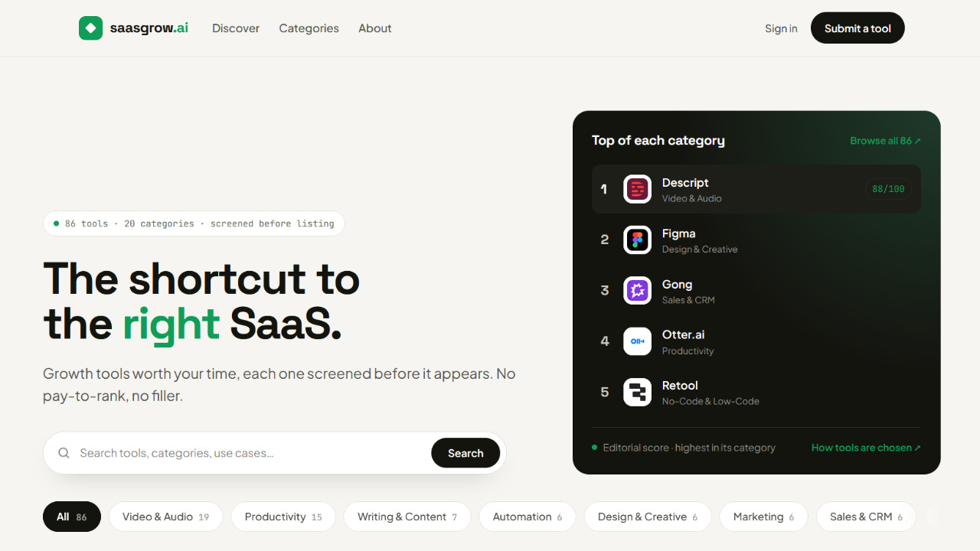Filter by Design & Creative category
This screenshot has height=551, width=980.
tap(648, 517)
